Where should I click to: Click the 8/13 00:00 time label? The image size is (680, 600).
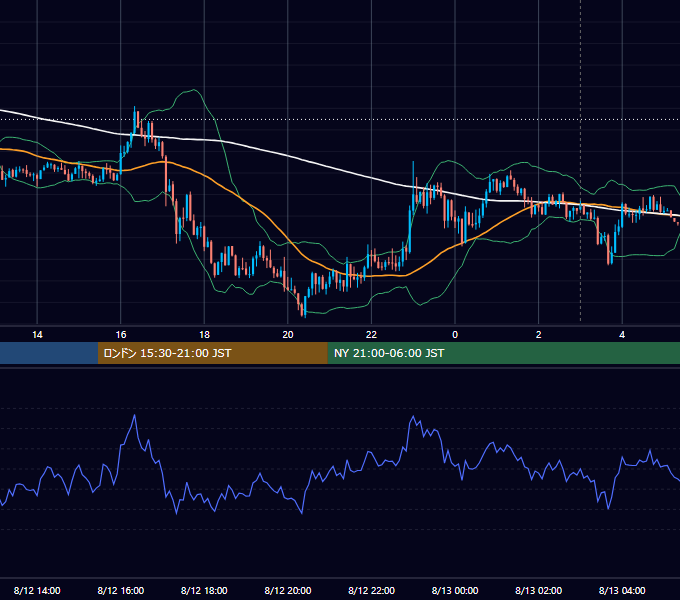pos(455,590)
